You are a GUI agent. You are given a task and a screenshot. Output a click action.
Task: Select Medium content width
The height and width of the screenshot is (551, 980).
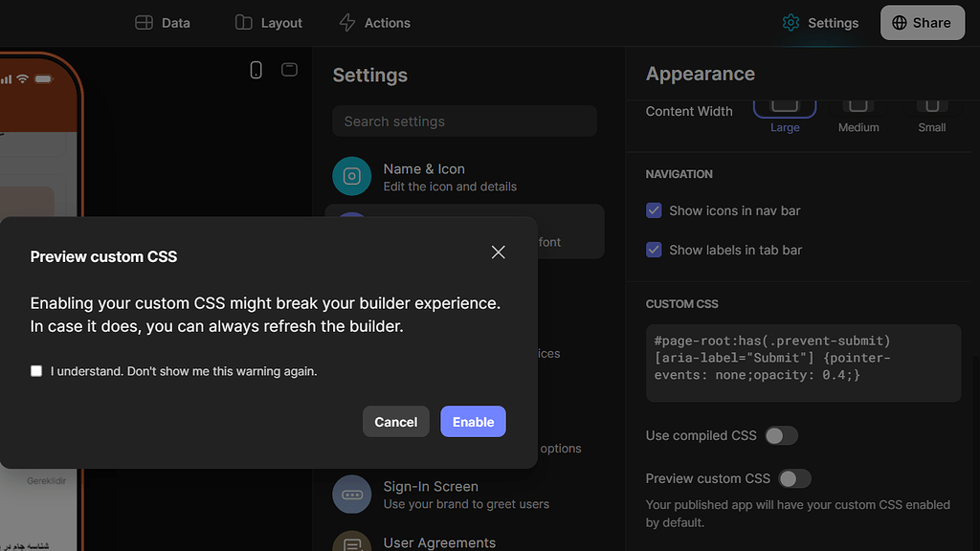tap(857, 108)
